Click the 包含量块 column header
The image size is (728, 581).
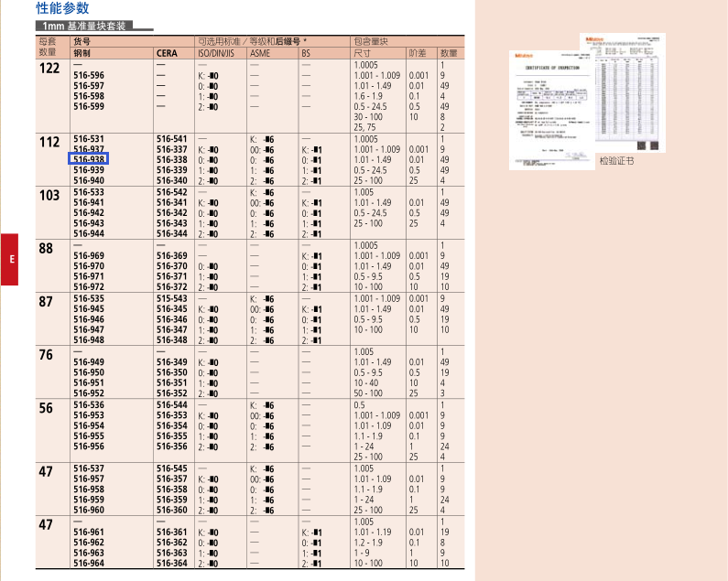[x=371, y=41]
